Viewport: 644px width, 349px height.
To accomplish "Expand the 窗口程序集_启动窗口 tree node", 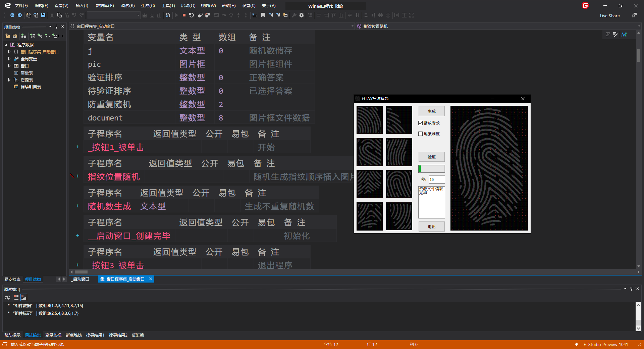I will point(9,52).
